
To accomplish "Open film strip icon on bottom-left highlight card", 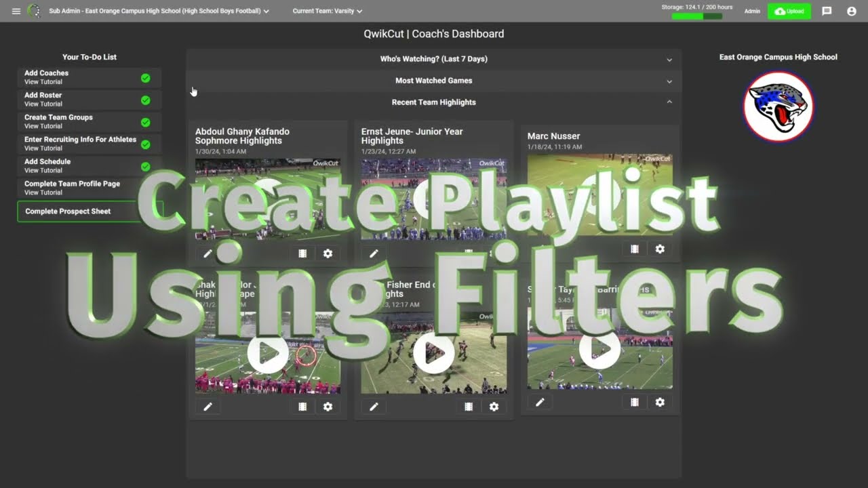I will (302, 407).
